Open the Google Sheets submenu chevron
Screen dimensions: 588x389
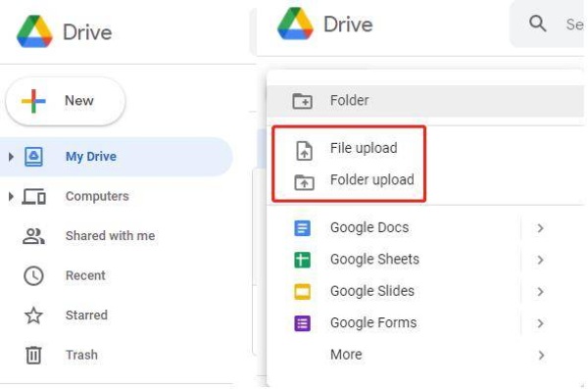540,260
